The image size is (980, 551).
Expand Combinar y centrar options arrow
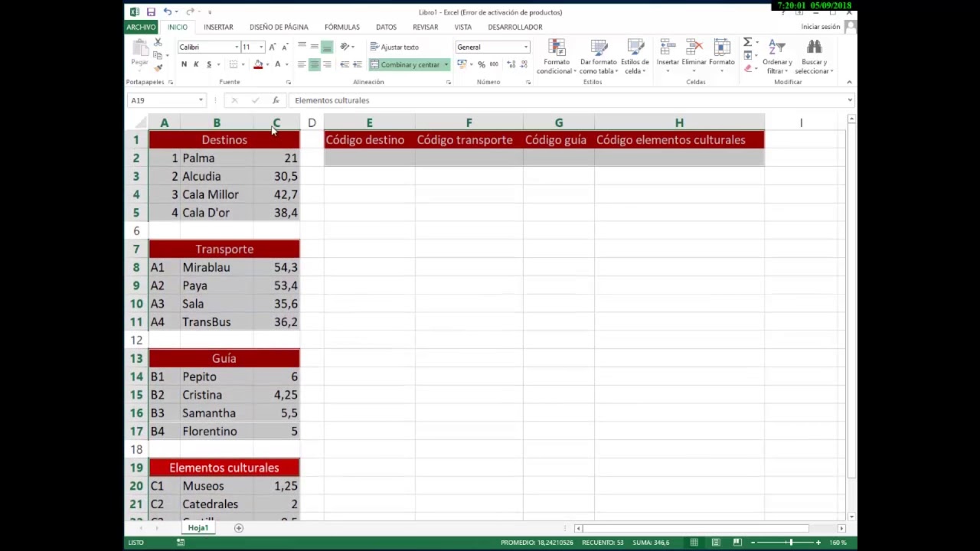pyautogui.click(x=446, y=64)
